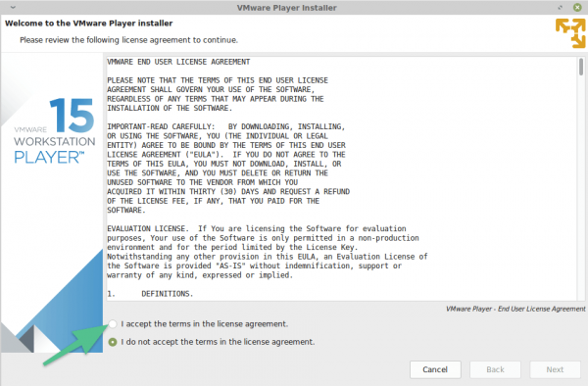Click the '1. DEFINITIONS.' line
Image resolution: width=588 pixels, height=386 pixels.
pyautogui.click(x=150, y=294)
